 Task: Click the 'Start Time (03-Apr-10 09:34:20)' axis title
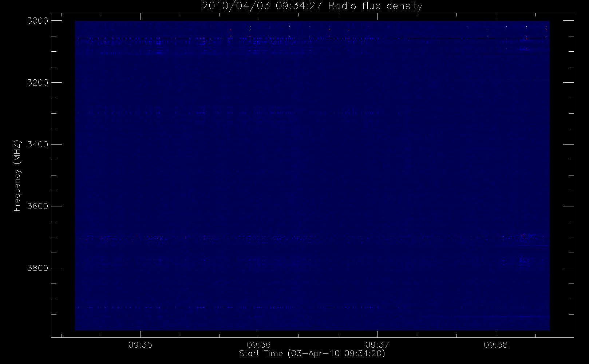click(x=312, y=353)
